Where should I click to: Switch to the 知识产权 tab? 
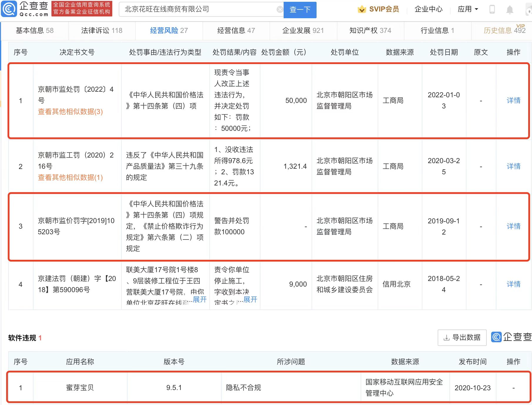point(370,31)
